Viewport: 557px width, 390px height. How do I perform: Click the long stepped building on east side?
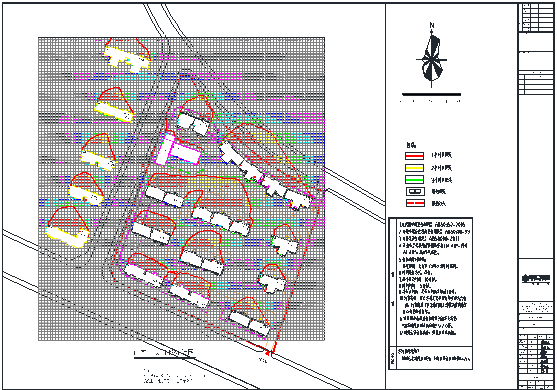tap(265, 175)
